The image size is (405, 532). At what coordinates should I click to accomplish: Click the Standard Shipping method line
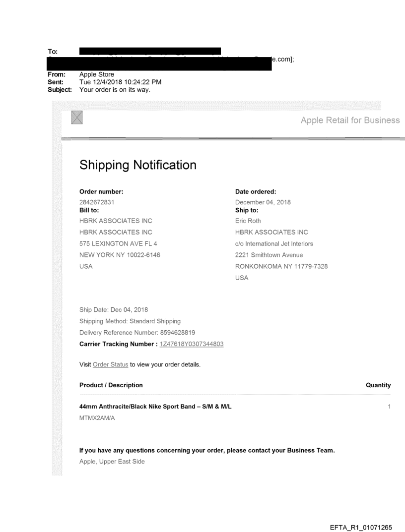click(x=130, y=321)
